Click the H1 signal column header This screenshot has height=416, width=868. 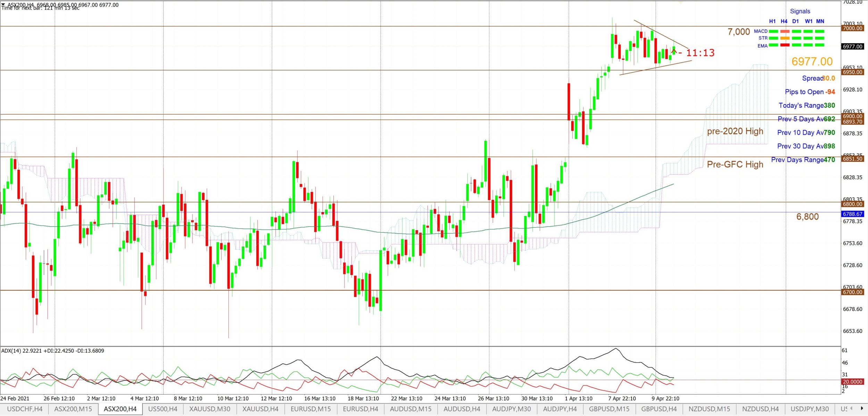pos(772,21)
